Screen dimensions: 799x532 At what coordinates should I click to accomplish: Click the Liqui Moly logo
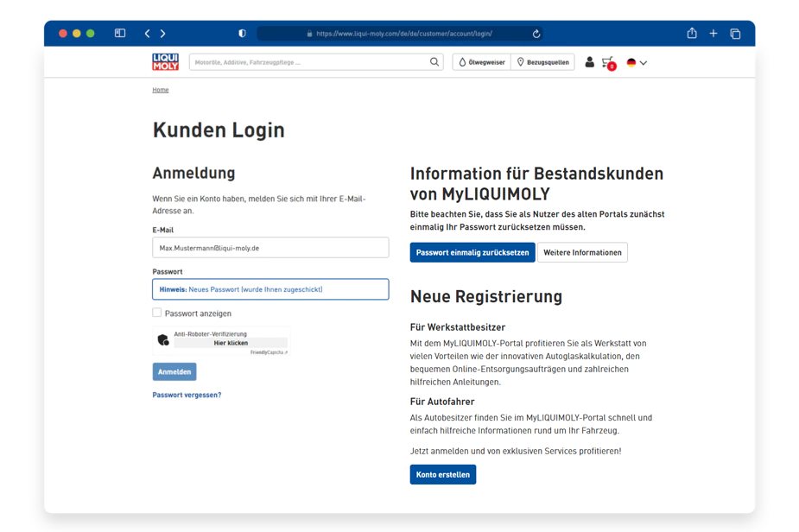(165, 62)
